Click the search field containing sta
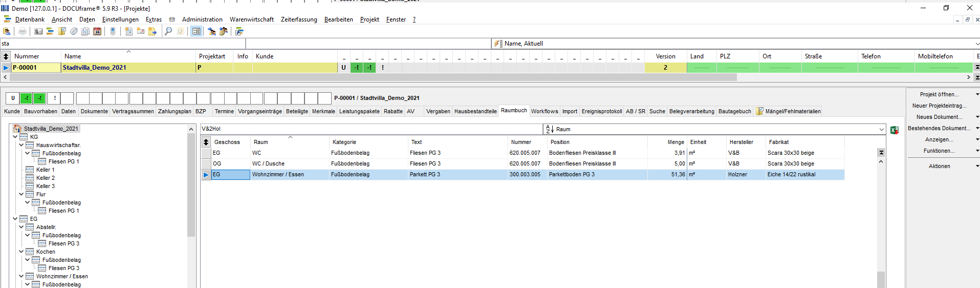Screen dimensions: 980x288 123,44
